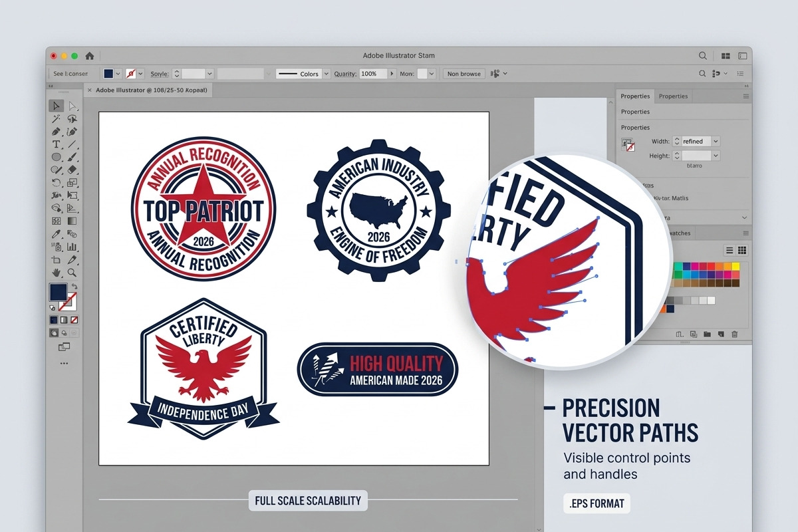Switch Swatches to list view
The width and height of the screenshot is (798, 532).
point(730,250)
